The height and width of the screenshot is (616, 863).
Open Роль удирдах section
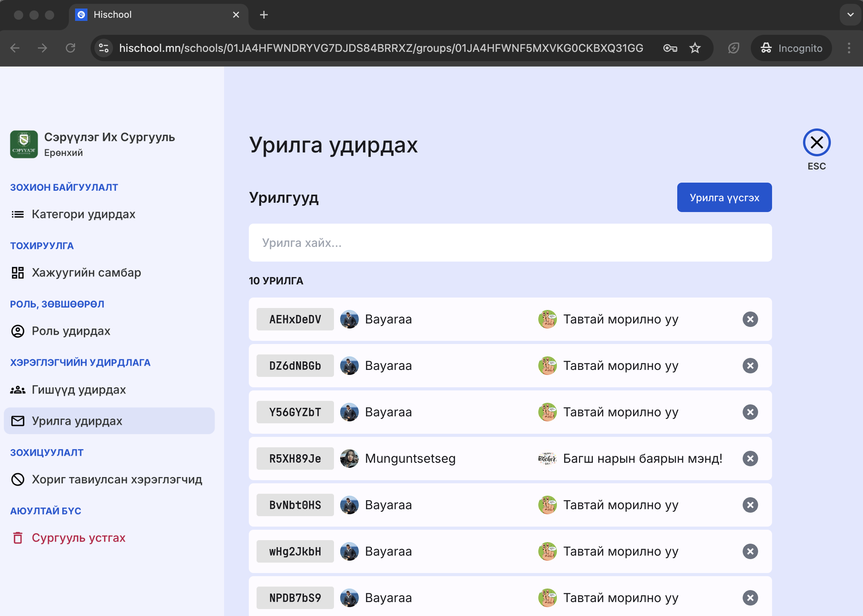71,331
